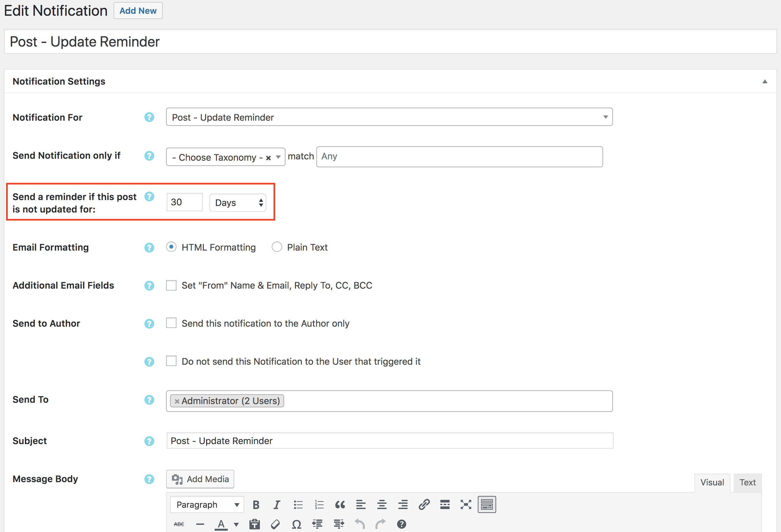Change the Days time unit selector
781x532 pixels.
238,202
